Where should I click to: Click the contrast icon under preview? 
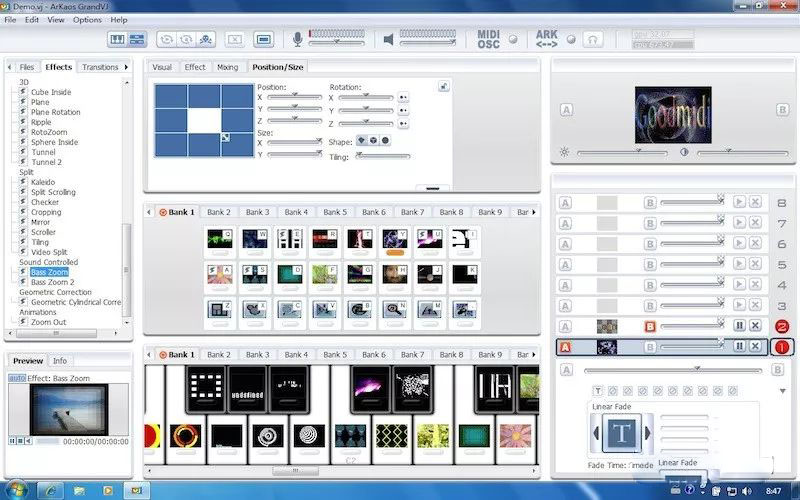[684, 152]
